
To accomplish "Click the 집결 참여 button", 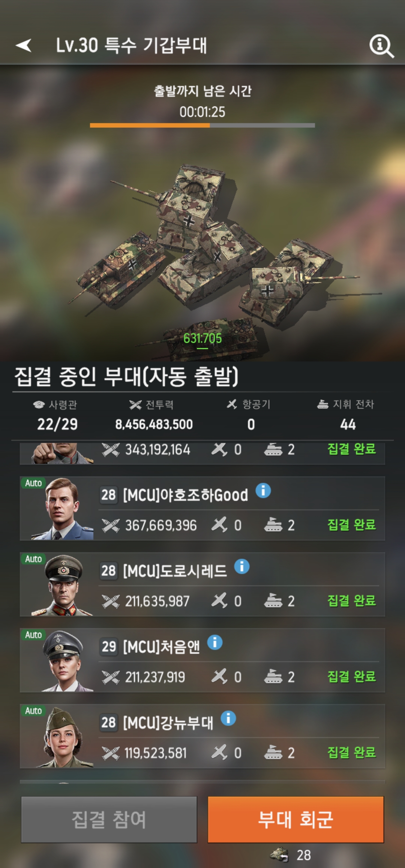I will point(109,819).
